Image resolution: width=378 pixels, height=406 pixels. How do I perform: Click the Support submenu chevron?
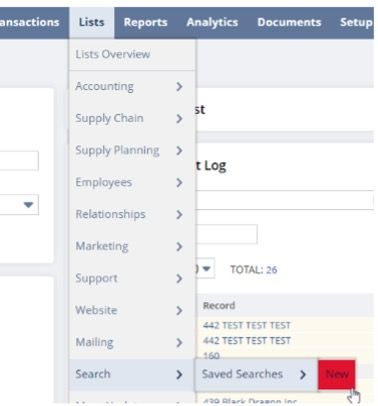tap(179, 279)
